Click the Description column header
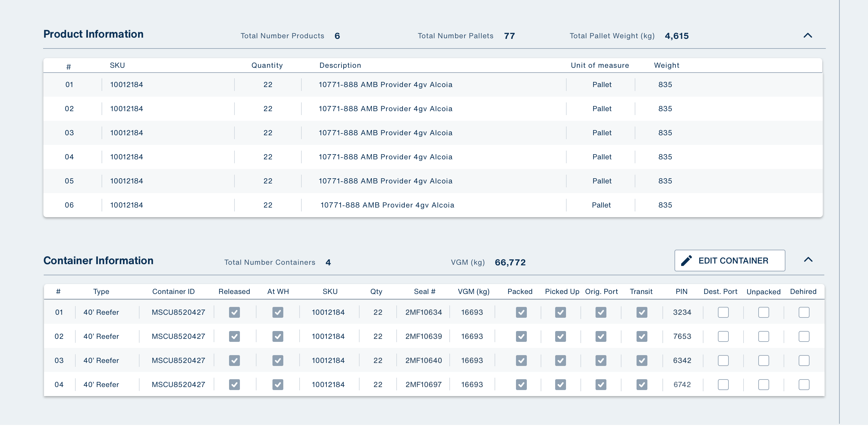The width and height of the screenshot is (868, 428). (x=340, y=65)
